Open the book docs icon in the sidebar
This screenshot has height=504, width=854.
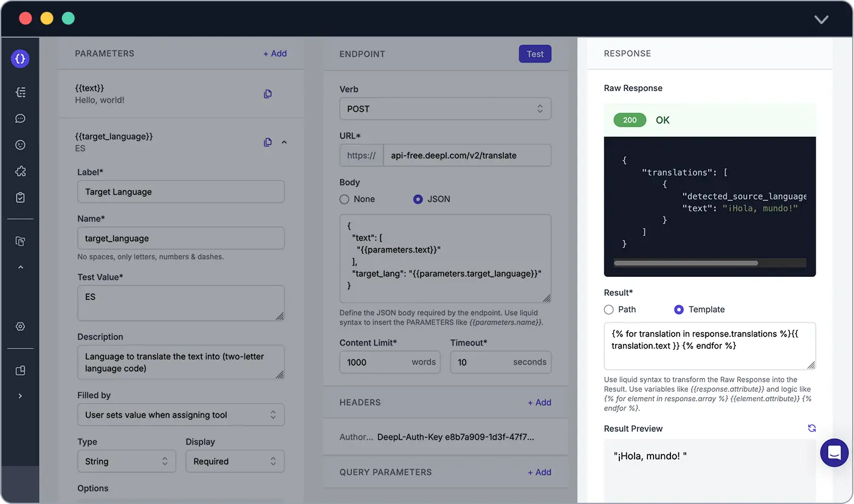[x=21, y=370]
